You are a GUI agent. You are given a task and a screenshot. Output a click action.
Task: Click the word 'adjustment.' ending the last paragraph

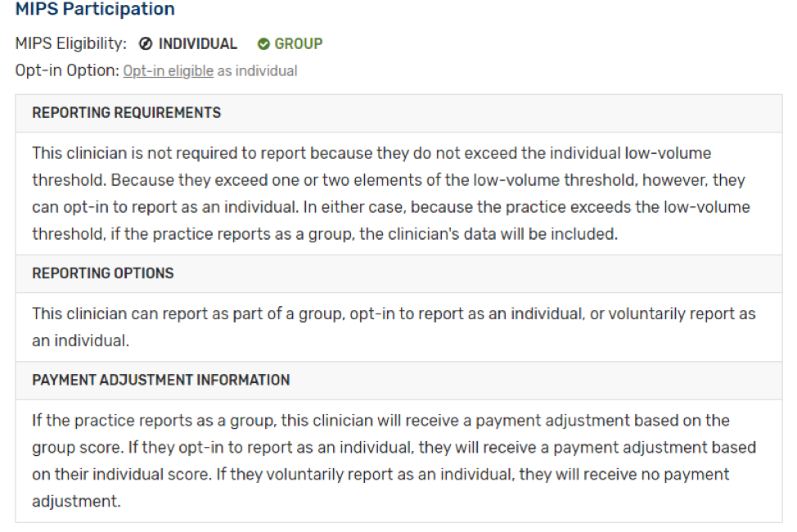point(76,502)
